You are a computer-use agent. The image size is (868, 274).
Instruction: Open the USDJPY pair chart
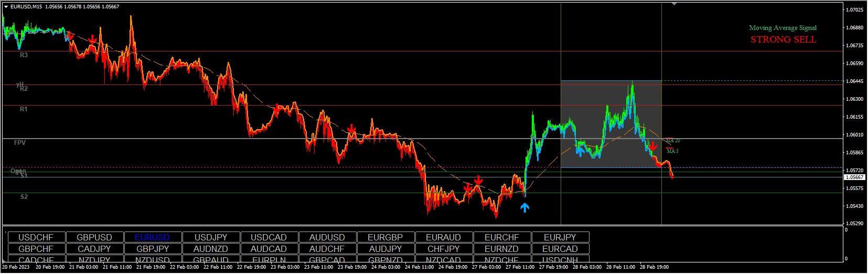tap(211, 237)
